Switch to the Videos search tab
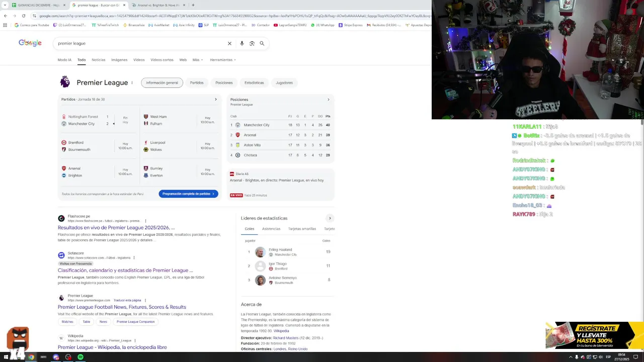Viewport: 644px width, 362px height. pyautogui.click(x=139, y=60)
